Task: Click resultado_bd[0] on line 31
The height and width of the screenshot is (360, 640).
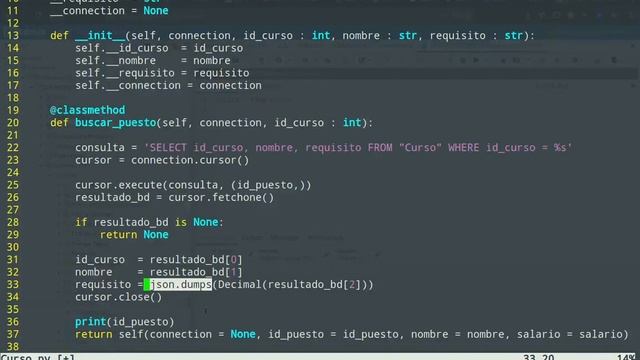Action: pyautogui.click(x=196, y=260)
